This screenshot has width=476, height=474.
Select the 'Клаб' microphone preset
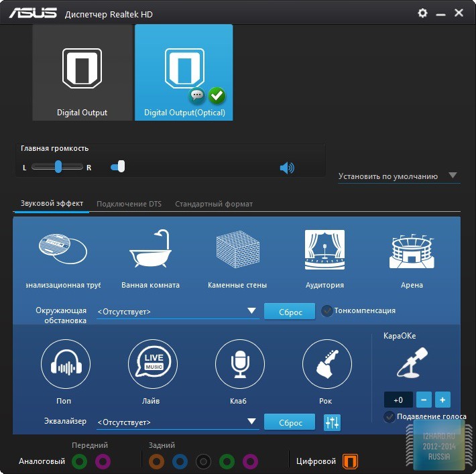click(240, 364)
